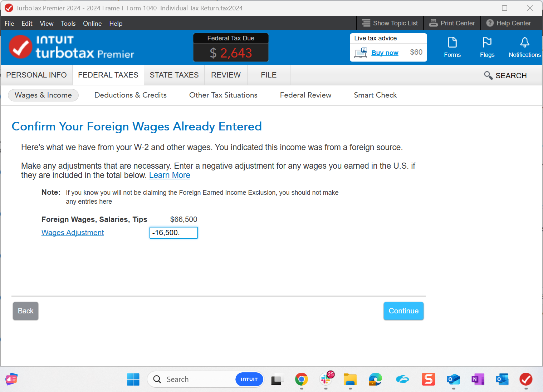This screenshot has width=543, height=392.
Task: Click the page heading Confirm Your Foreign Wages
Action: point(137,126)
